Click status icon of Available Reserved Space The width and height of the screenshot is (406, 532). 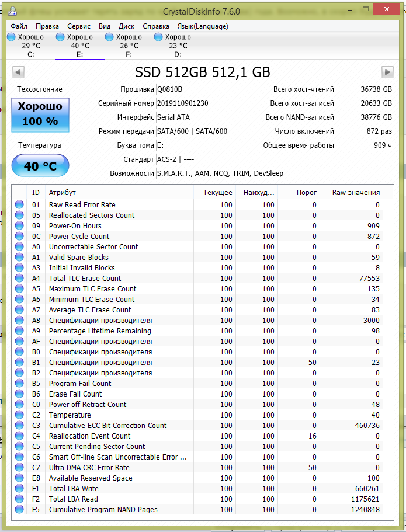point(19,478)
